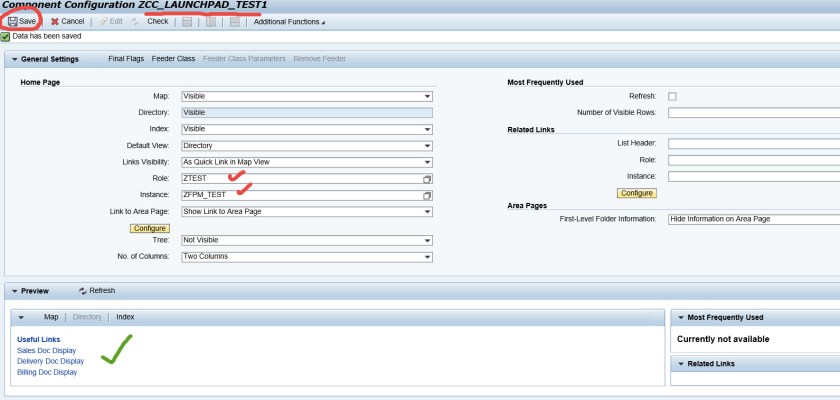
Task: Open Feeder Class option
Action: tap(173, 59)
